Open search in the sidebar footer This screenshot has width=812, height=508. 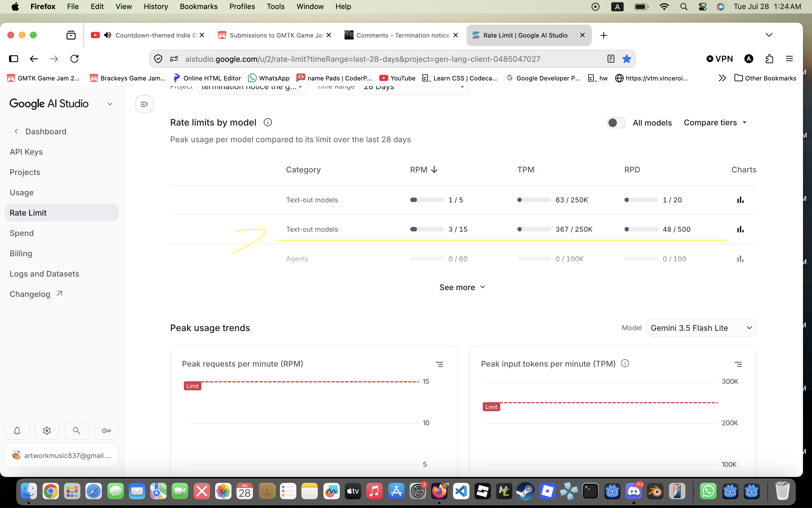coord(76,430)
